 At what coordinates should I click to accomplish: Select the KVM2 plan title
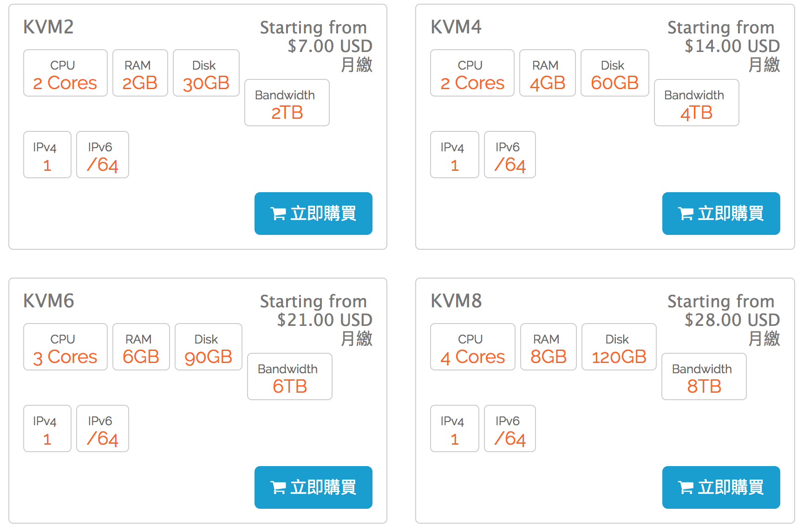tap(49, 27)
